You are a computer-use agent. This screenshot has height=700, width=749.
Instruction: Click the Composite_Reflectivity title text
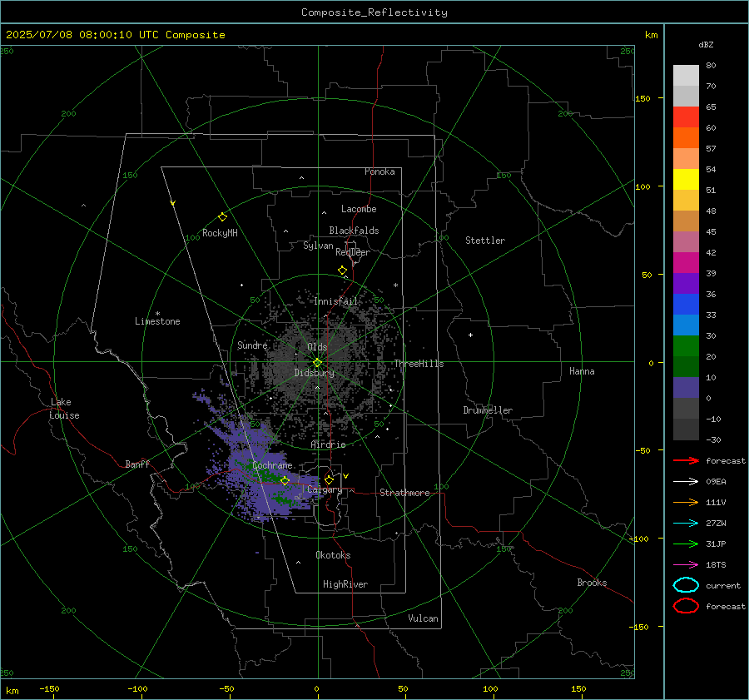(x=374, y=12)
